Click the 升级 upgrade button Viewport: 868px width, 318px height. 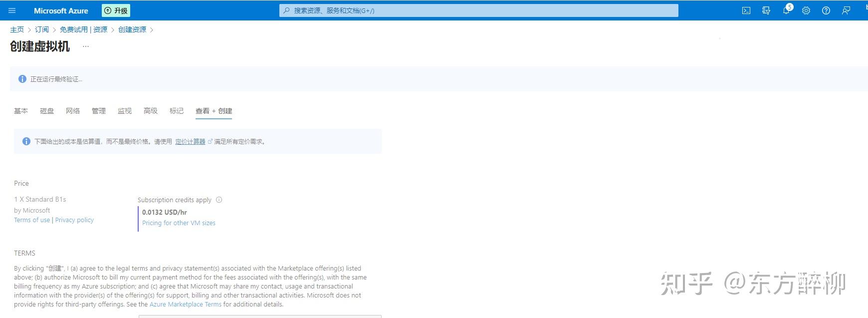click(x=116, y=10)
